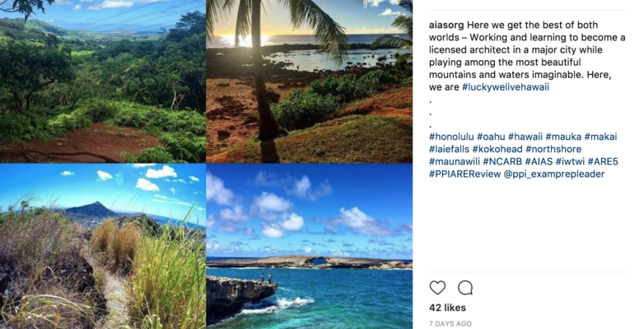Open the #makai hashtag

(x=601, y=137)
